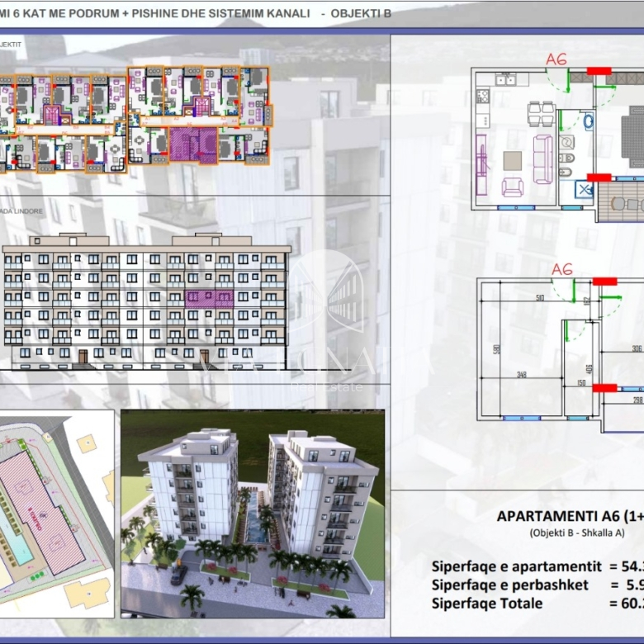
Task: Click the '150' dimension value
Action: pyautogui.click(x=581, y=382)
